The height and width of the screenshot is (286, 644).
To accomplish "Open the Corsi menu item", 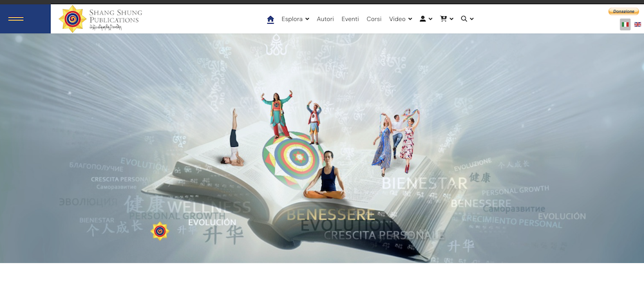I will click(x=374, y=19).
